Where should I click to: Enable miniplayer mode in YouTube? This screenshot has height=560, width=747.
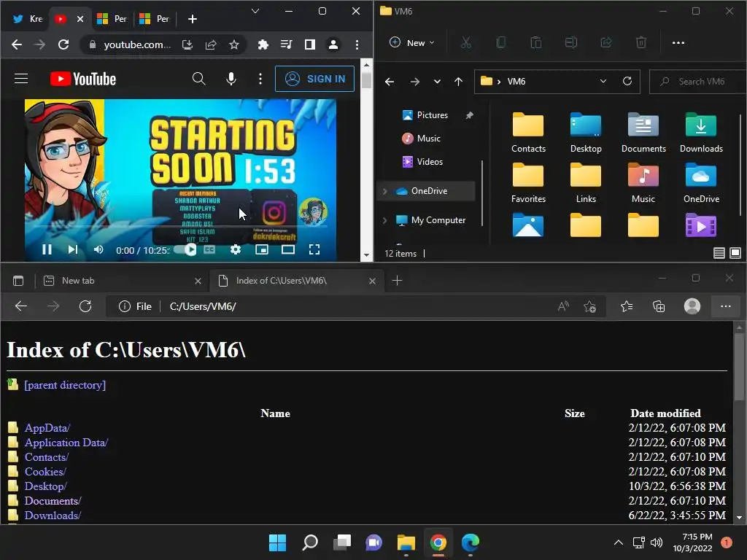tap(262, 249)
